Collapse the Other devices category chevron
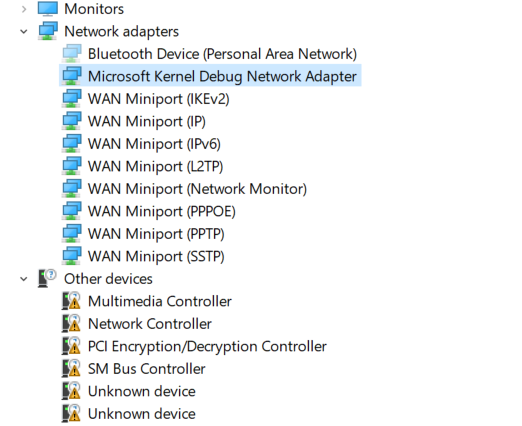Viewport: 522px width, 426px height. [x=24, y=279]
